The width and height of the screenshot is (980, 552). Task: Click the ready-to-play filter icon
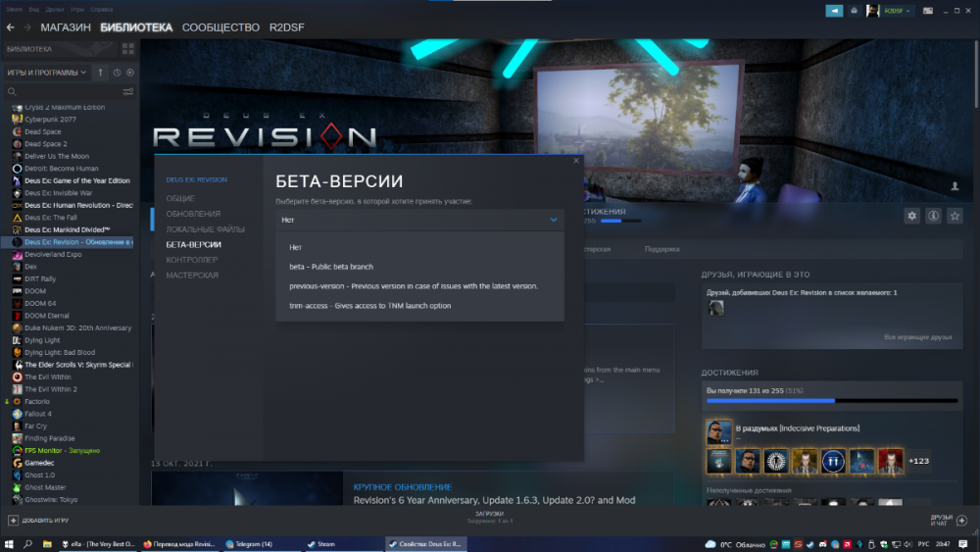pyautogui.click(x=130, y=73)
